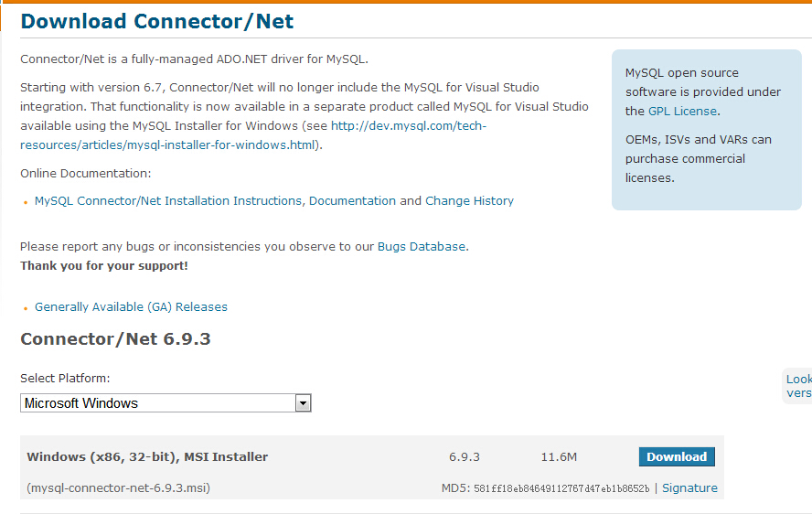Open the GPL License link

pyautogui.click(x=682, y=112)
